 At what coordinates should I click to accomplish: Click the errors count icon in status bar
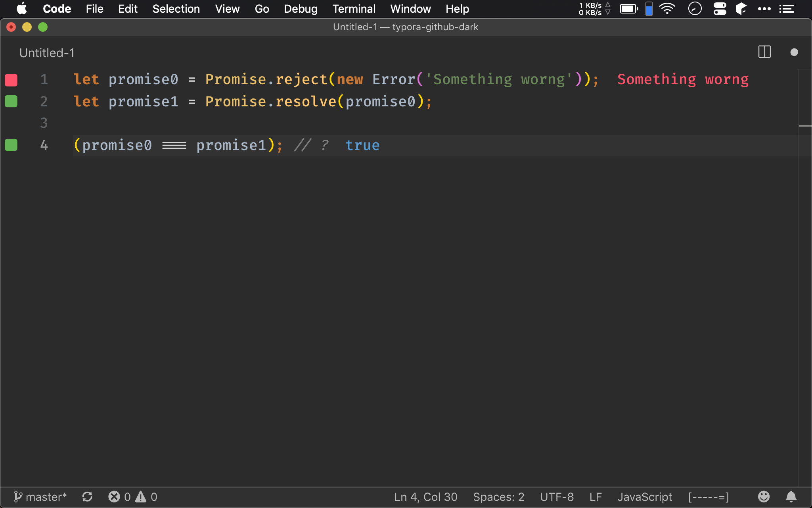pos(114,497)
